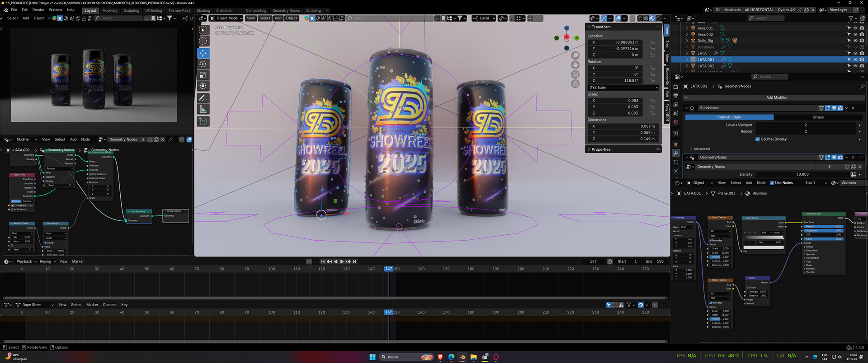Toggle Subdivision modifier viewport display
Image resolution: width=868 pixels, height=363 pixels.
(834, 108)
